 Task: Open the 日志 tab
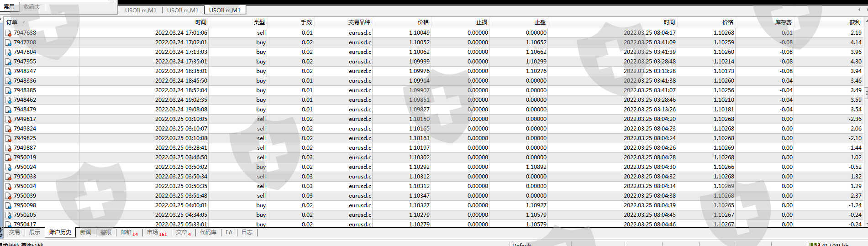coord(247,232)
